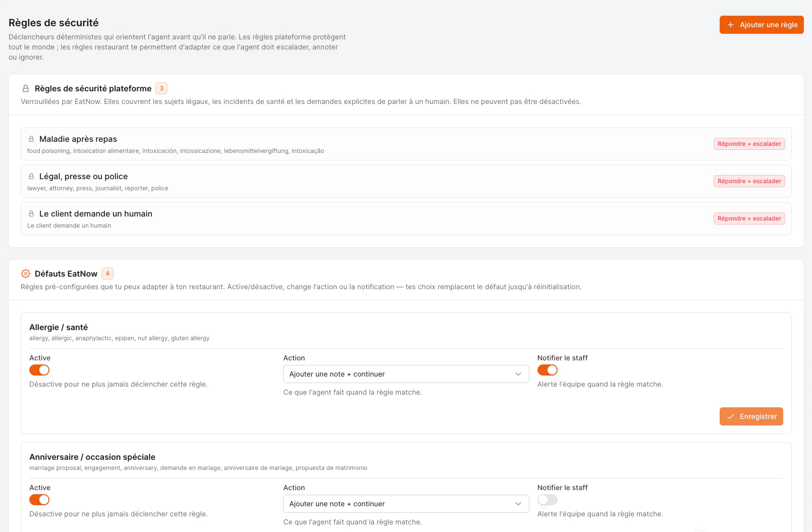Click the badge showing 4 EatNow defaults

(x=107, y=274)
